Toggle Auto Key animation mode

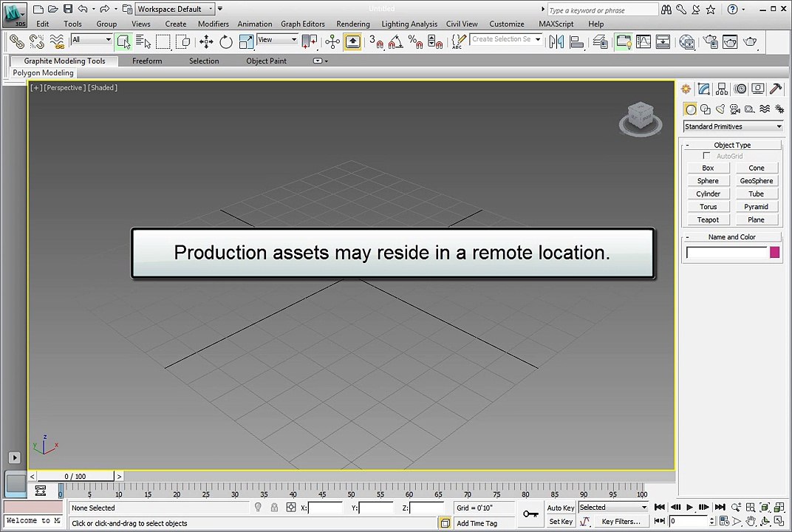coord(561,508)
